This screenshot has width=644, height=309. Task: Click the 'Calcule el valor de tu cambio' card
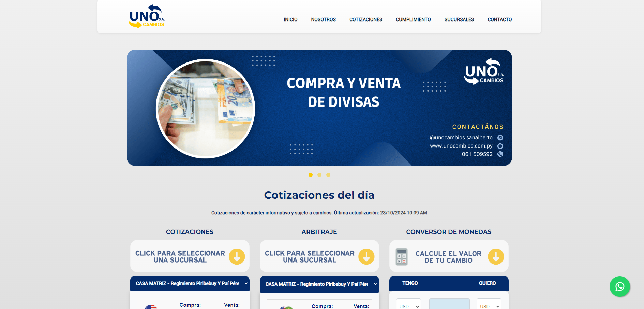[449, 256]
